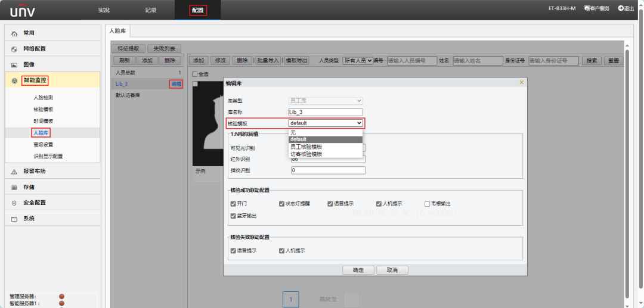The height and width of the screenshot is (308, 644).
Task: Click the 跳转至 page number box
Action: [x=351, y=300]
